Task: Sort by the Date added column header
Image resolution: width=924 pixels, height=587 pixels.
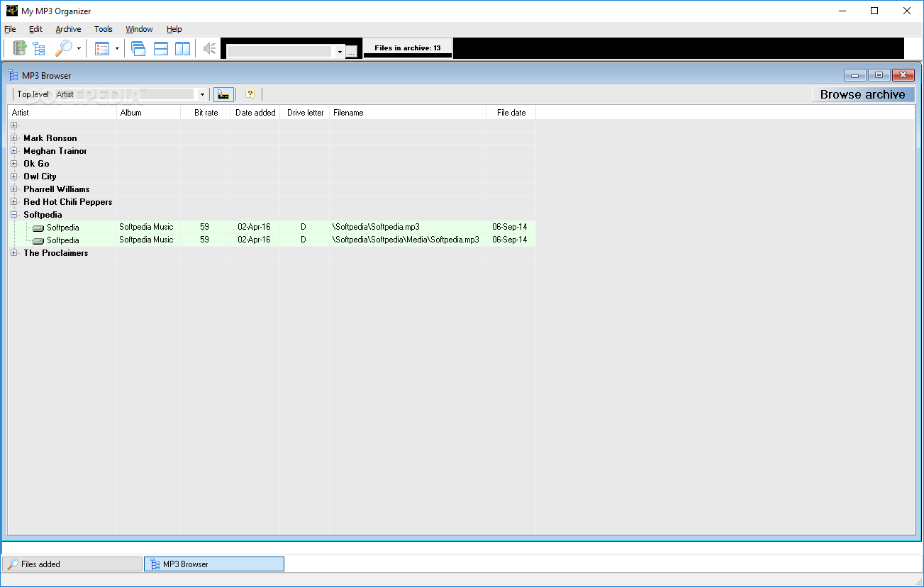Action: [x=255, y=113]
